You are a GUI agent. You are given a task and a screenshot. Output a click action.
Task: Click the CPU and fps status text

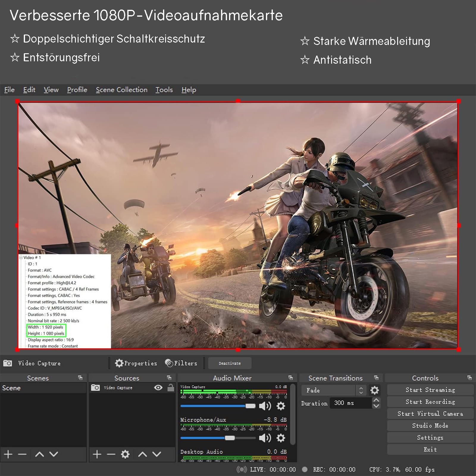click(402, 469)
